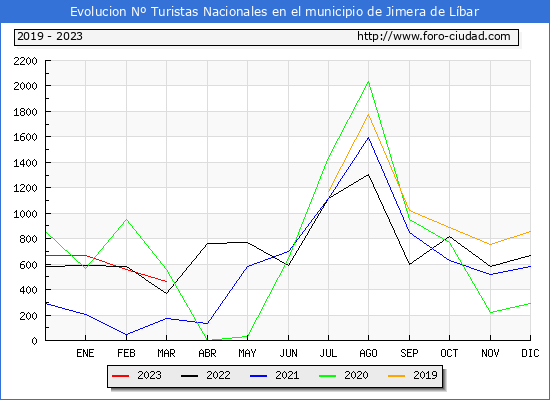Image resolution: width=550 pixels, height=400 pixels.
Task: Click the black 2022 peak at AGO
Action: [x=368, y=174]
